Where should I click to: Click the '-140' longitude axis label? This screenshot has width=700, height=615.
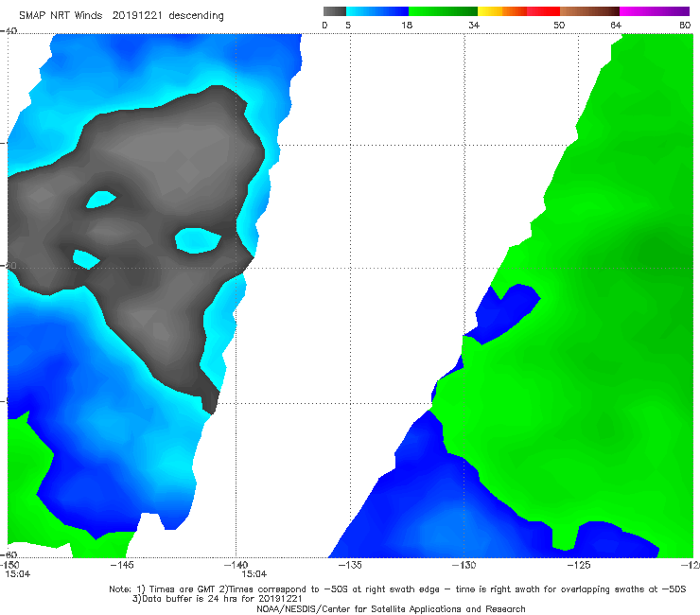(236, 565)
